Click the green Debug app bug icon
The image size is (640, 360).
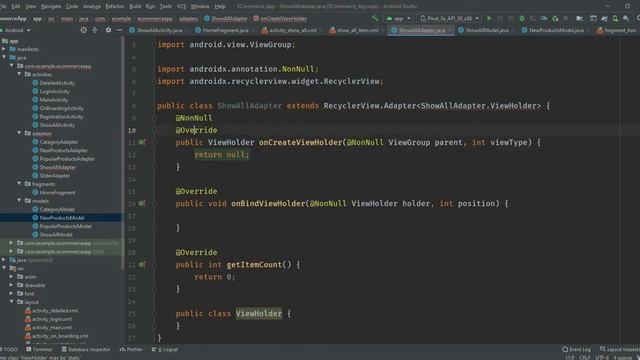522,18
